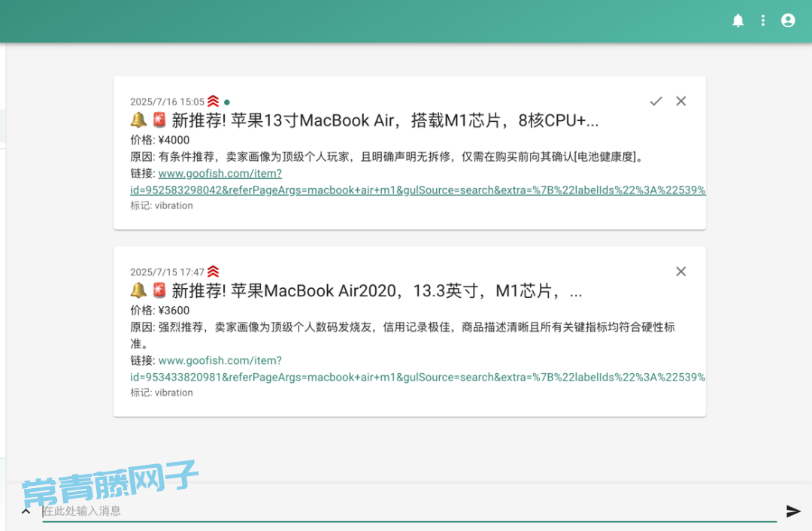This screenshot has height=531, width=812.
Task: Open the notifications bell in header
Action: point(738,21)
